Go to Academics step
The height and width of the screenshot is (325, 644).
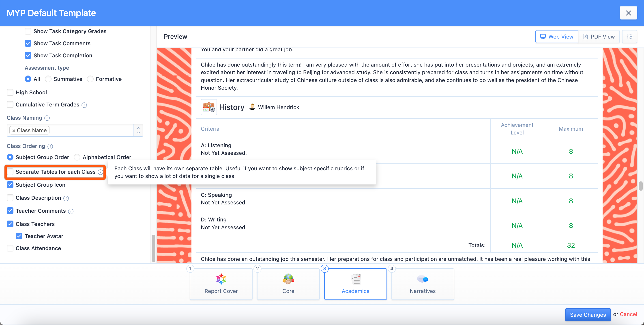(356, 284)
